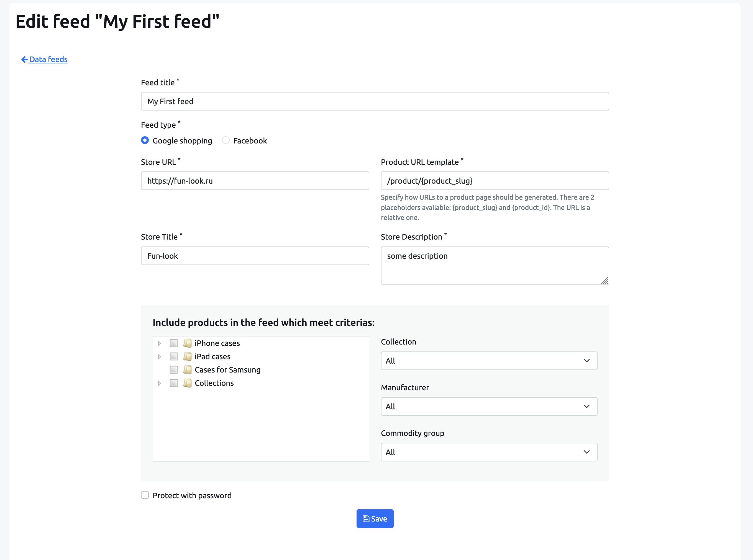Enable Protect with password checkbox

[145, 495]
